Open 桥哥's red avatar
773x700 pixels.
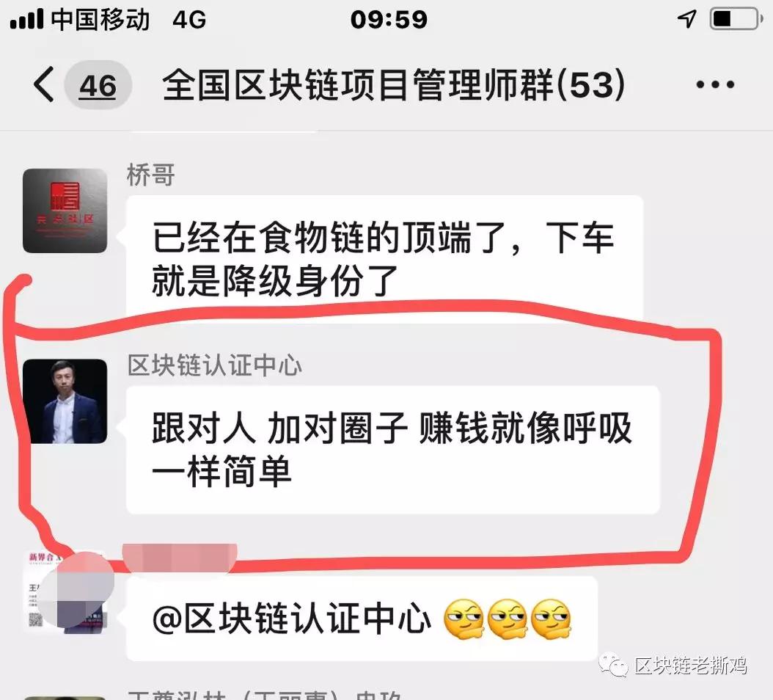click(65, 211)
